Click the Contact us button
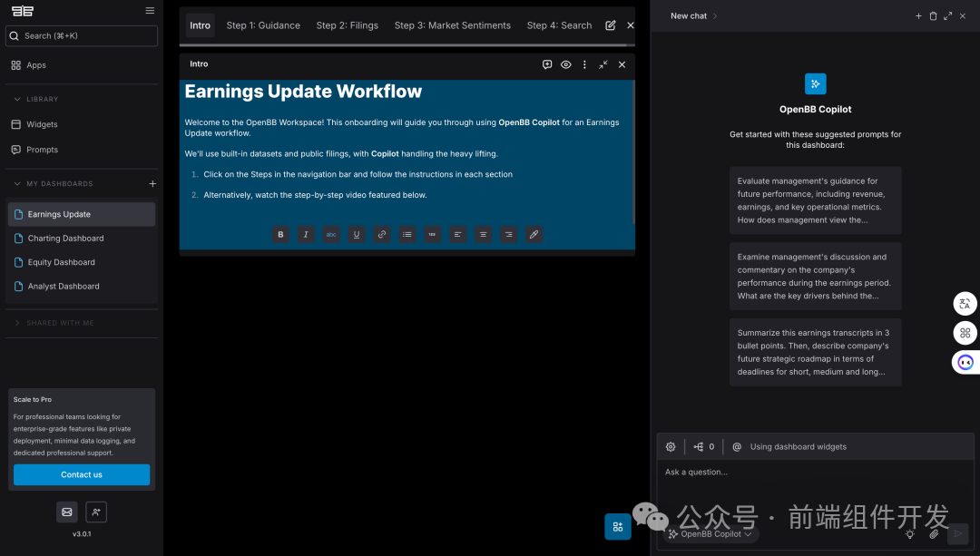Viewport: 980px width, 556px height. click(82, 474)
